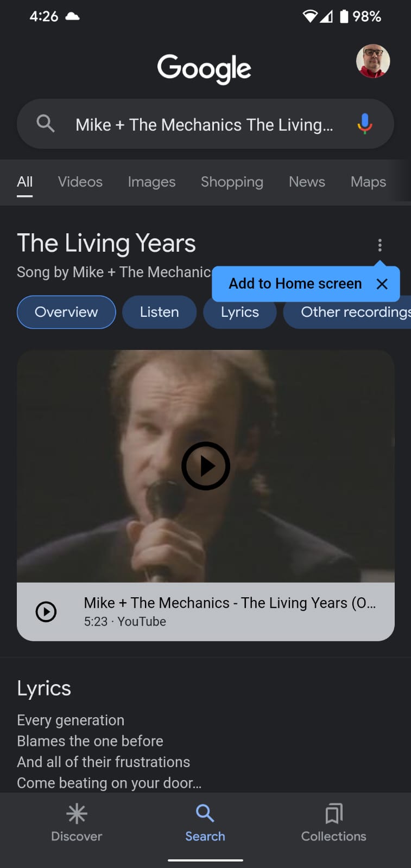Tap the small play icon beside video title

(46, 611)
